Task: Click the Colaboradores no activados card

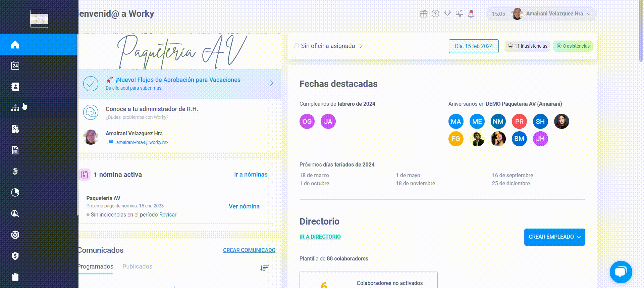Action: coord(368,280)
